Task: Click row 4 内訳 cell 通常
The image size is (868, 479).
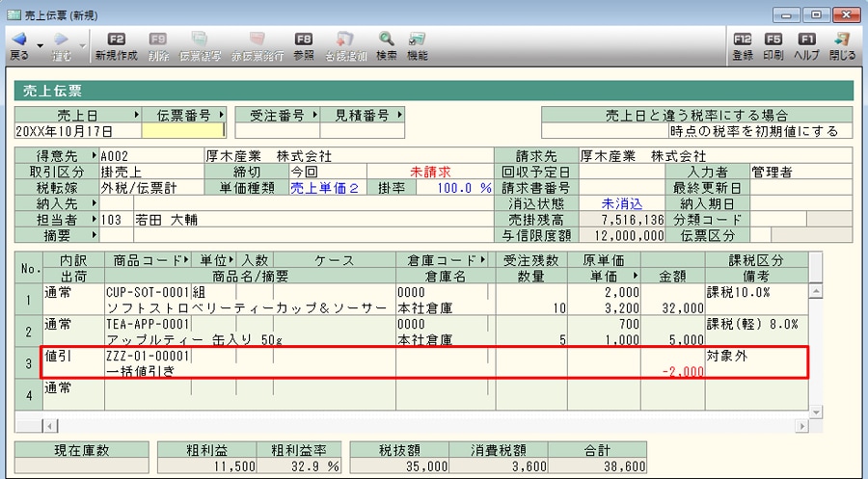Action: pyautogui.click(x=73, y=387)
